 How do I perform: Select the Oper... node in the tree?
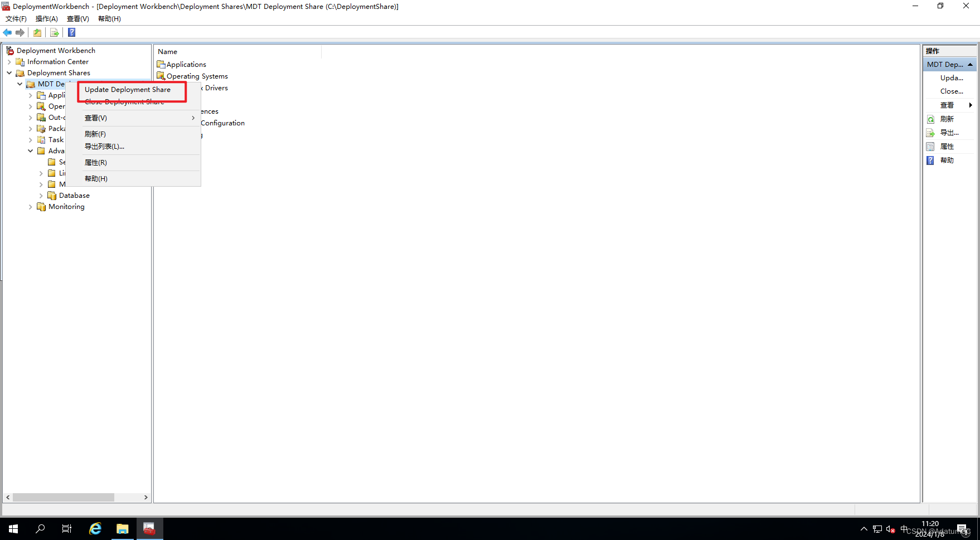click(x=56, y=106)
